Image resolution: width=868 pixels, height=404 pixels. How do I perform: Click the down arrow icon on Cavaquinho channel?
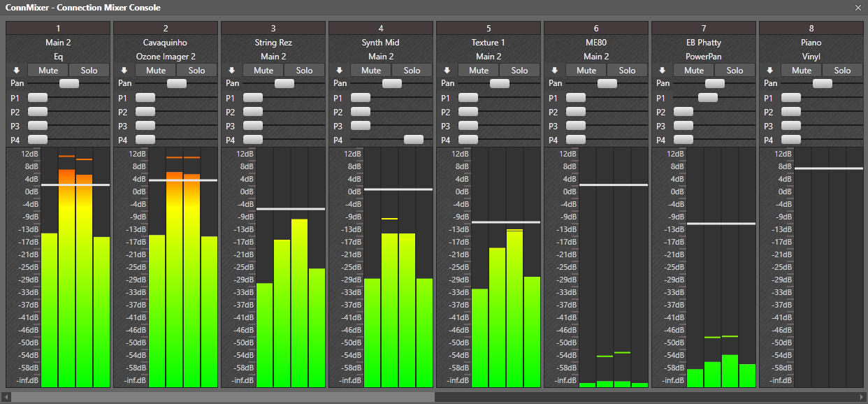[x=124, y=70]
